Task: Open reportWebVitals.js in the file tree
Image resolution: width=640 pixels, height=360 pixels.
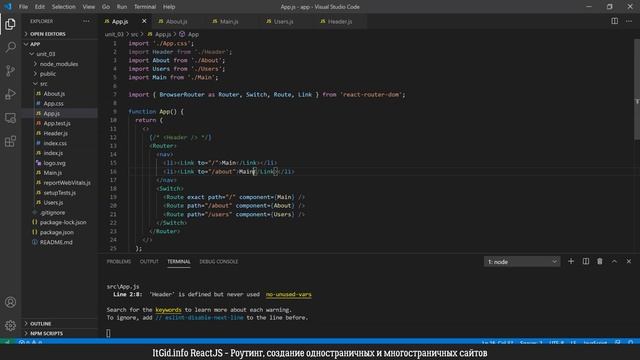Action: (67, 183)
